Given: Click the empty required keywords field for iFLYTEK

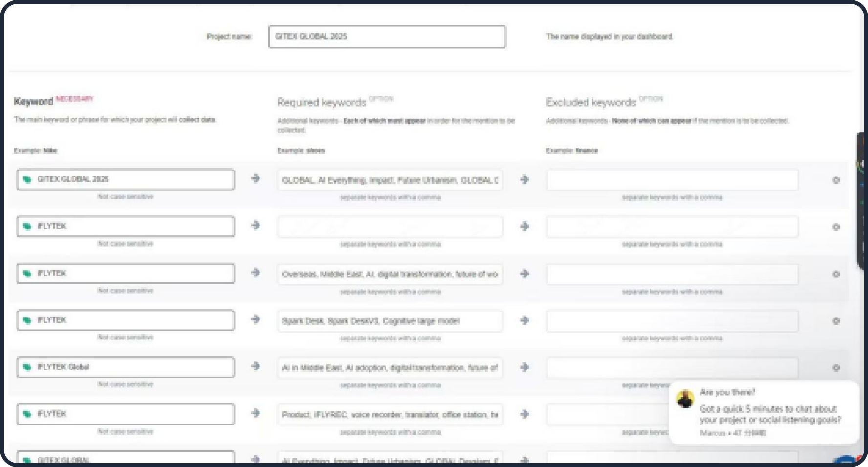Looking at the screenshot, I should (x=390, y=227).
